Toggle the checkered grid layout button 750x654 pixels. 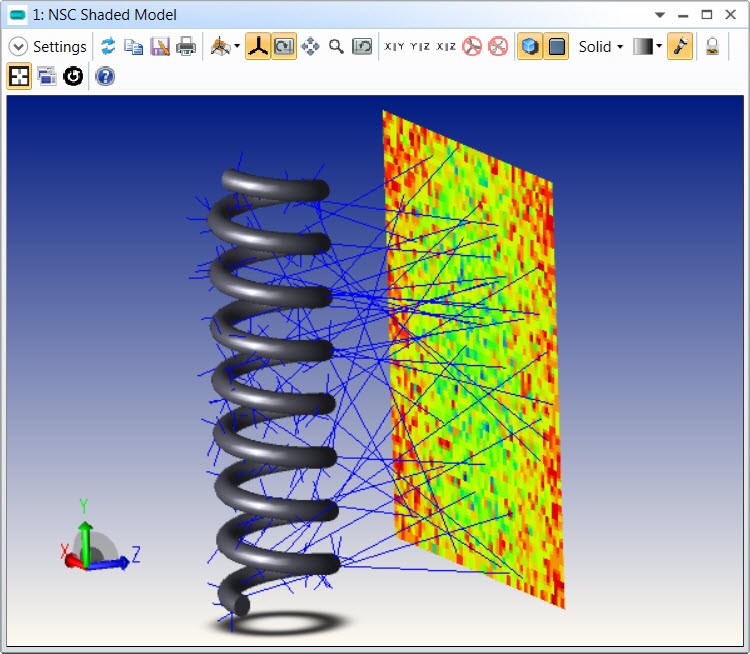tap(19, 76)
